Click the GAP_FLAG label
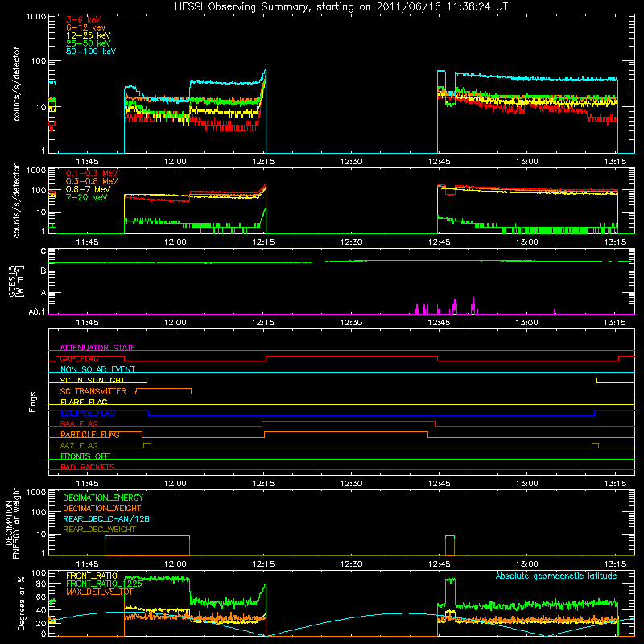 (x=79, y=358)
